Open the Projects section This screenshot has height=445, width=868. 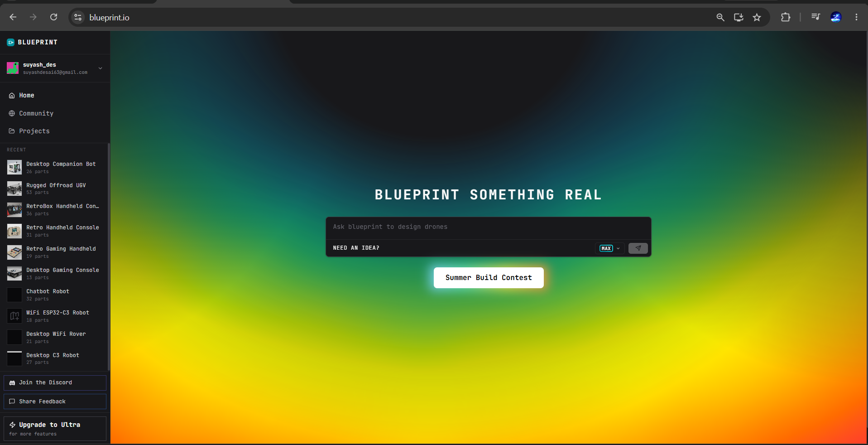[x=55, y=131]
